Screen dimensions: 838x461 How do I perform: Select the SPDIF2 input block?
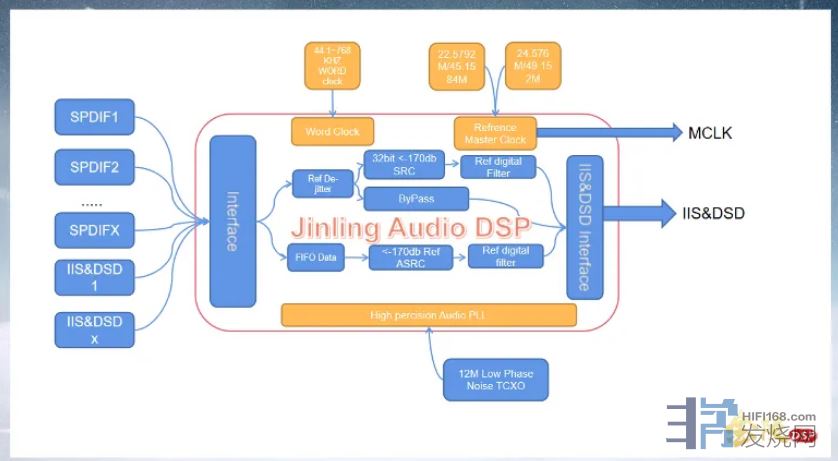pos(94,169)
